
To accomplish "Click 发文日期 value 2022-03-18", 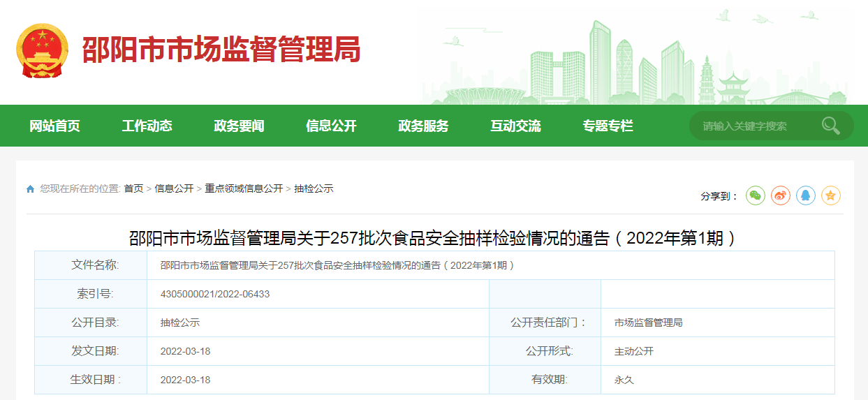I will [185, 351].
